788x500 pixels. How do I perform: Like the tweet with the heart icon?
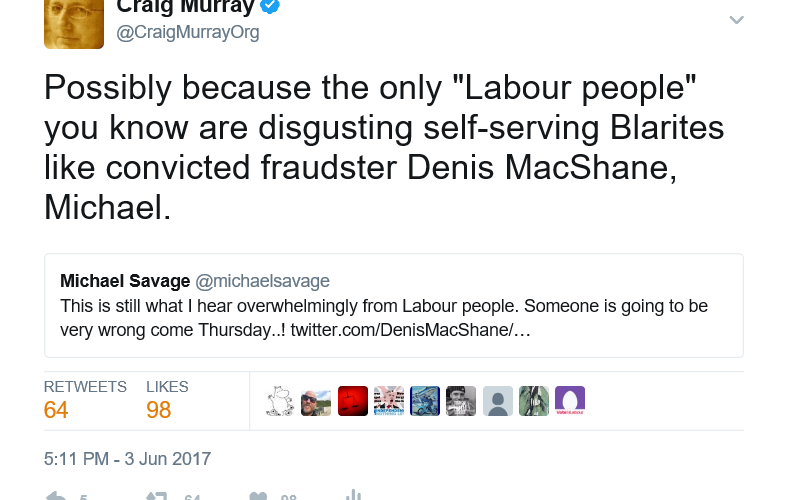pos(258,496)
